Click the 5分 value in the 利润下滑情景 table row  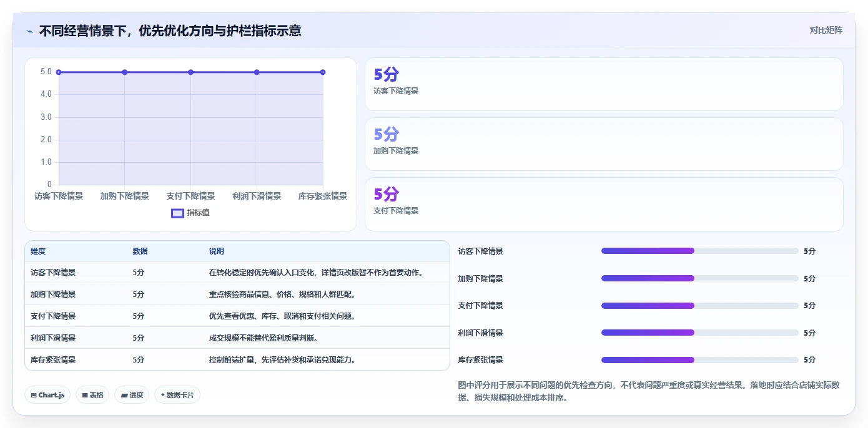[x=139, y=338]
